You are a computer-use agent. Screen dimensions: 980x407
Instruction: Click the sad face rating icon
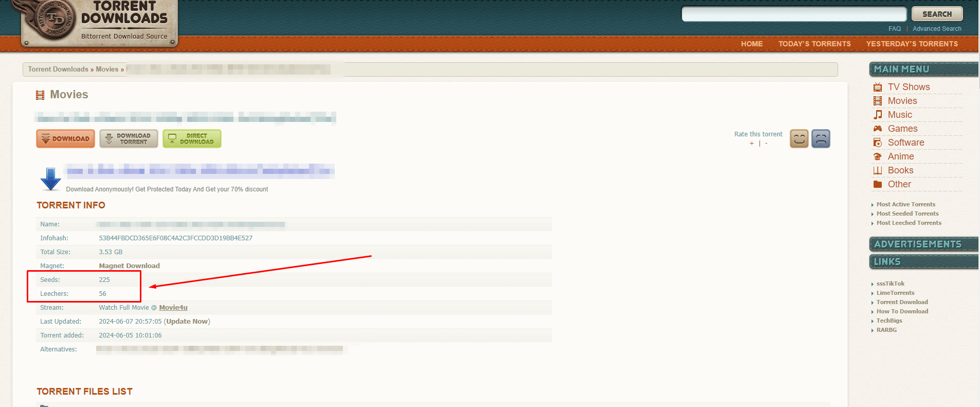821,138
